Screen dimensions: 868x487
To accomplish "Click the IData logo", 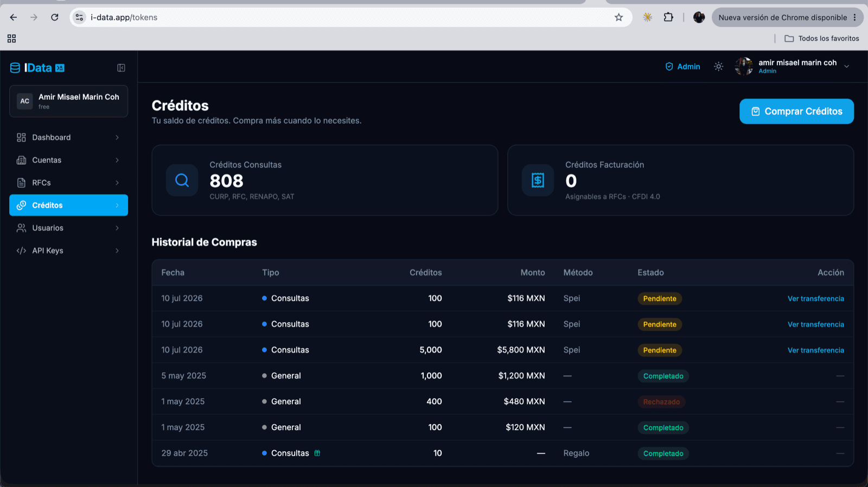I will (37, 68).
